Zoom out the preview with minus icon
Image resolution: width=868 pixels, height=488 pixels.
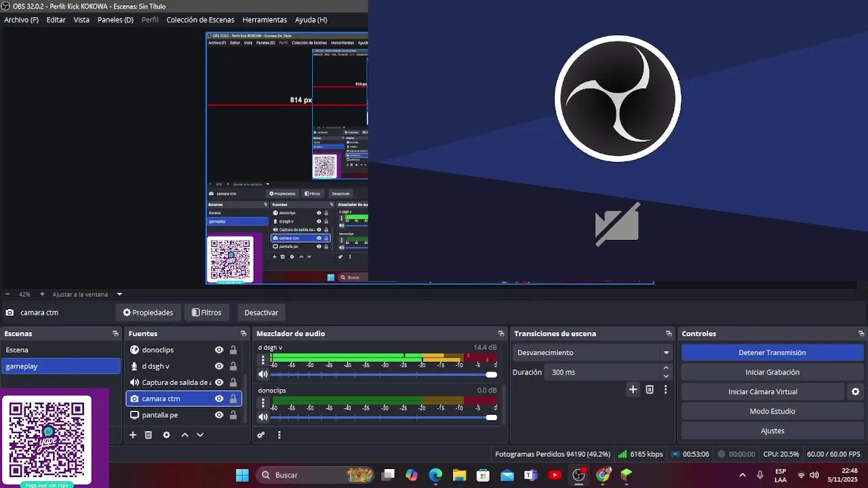[7, 294]
